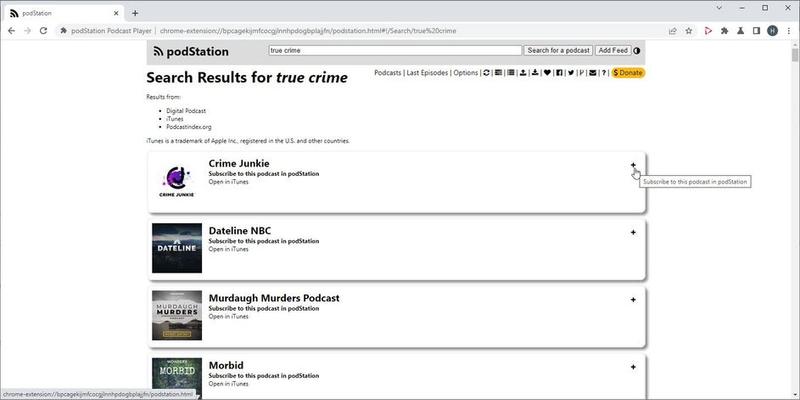This screenshot has width=800, height=400.
Task: Open Murdaugh Murders Podcast in iTunes link
Action: [x=229, y=316]
